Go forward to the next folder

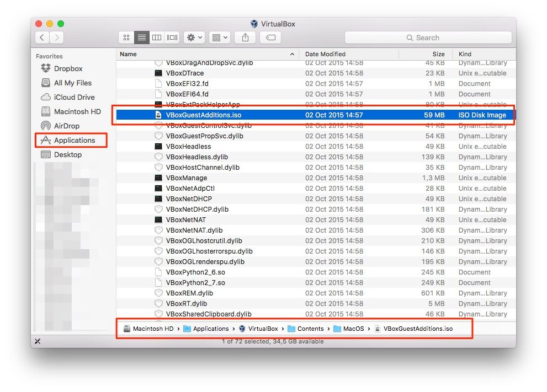pyautogui.click(x=56, y=37)
